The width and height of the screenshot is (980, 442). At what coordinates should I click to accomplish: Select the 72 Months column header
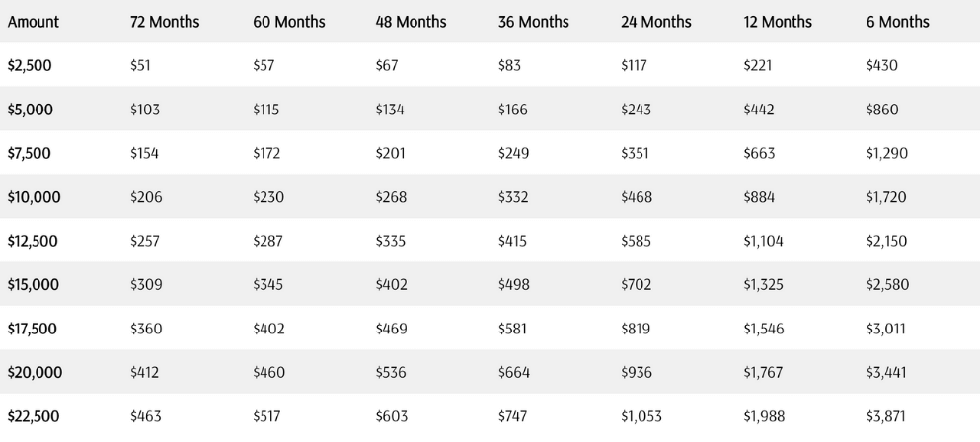coord(165,22)
